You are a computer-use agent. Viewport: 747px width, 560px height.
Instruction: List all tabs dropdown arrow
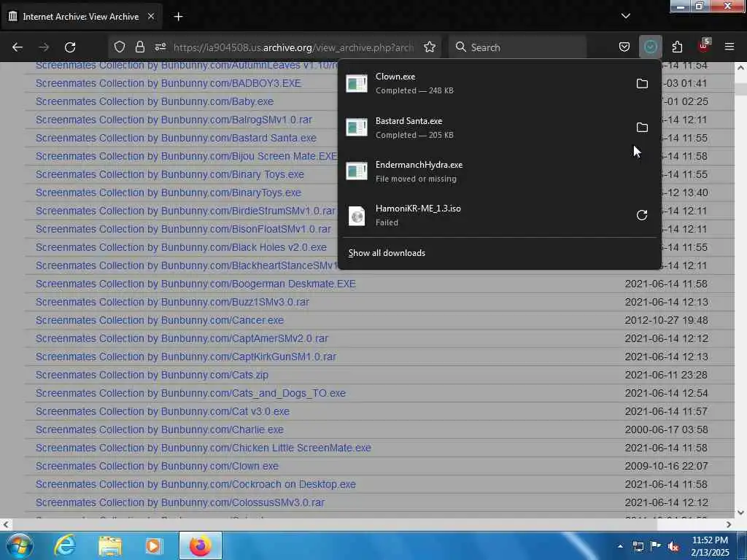tap(625, 16)
